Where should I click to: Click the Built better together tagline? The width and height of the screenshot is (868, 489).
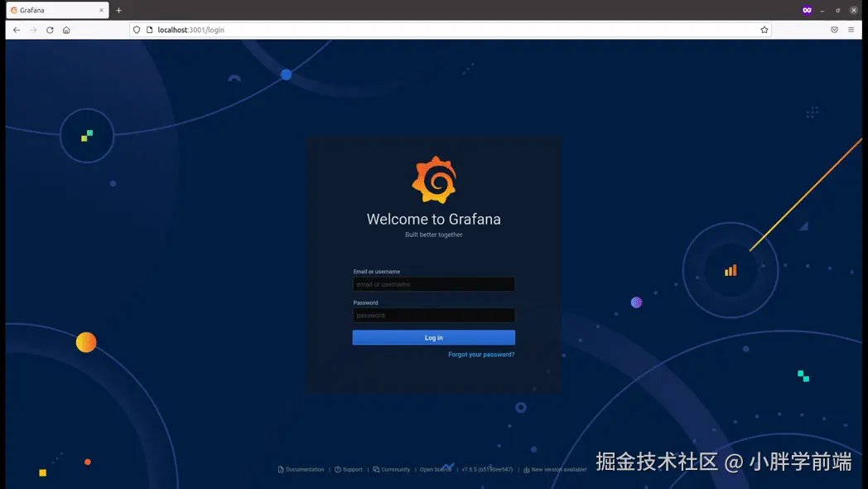[434, 235]
